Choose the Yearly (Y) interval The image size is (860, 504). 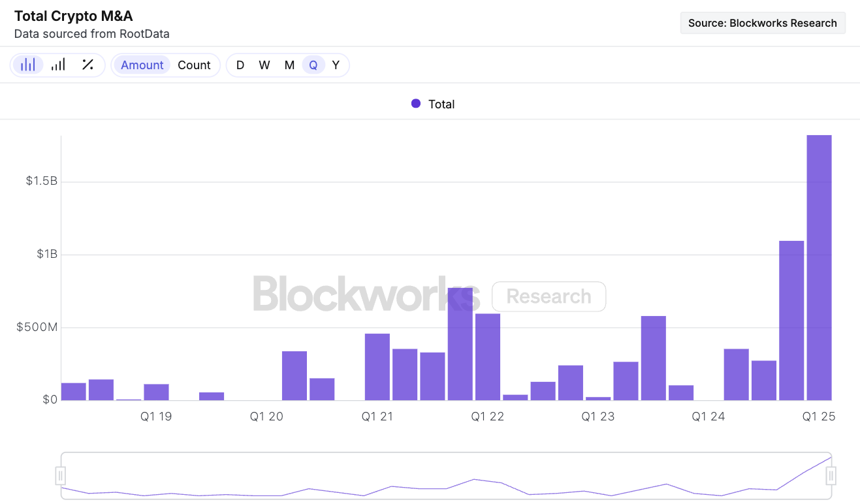pos(336,65)
